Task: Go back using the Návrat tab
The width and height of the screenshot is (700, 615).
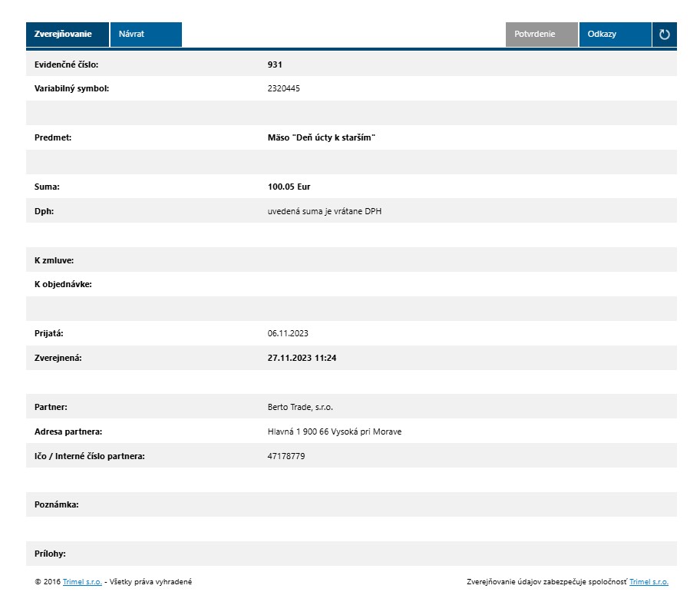Action: click(x=146, y=35)
